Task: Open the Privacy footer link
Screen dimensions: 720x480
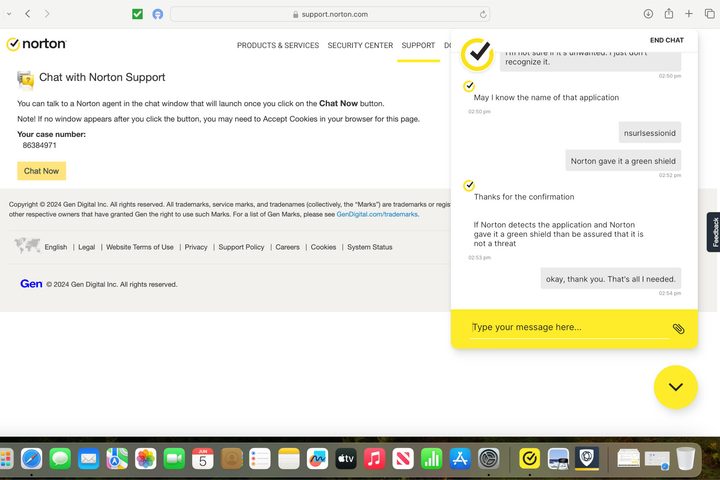Action: click(x=196, y=247)
